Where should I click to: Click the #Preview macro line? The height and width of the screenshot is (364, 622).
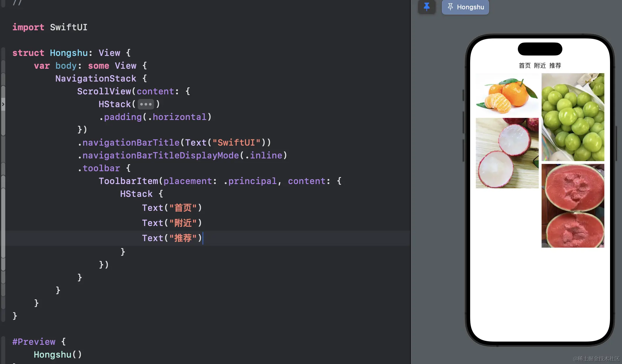34,342
